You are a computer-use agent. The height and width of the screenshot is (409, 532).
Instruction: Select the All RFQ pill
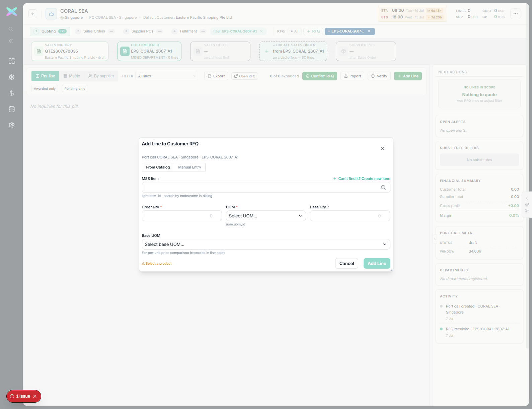tap(295, 31)
